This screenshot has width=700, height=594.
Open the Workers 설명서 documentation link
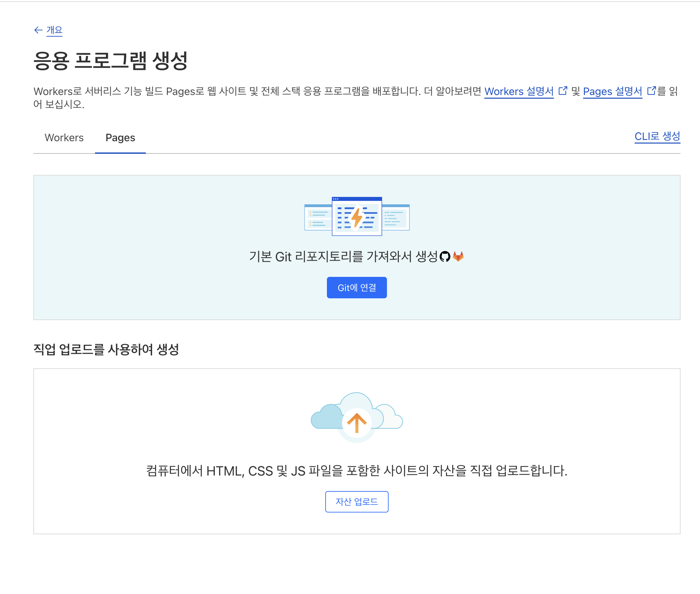519,91
